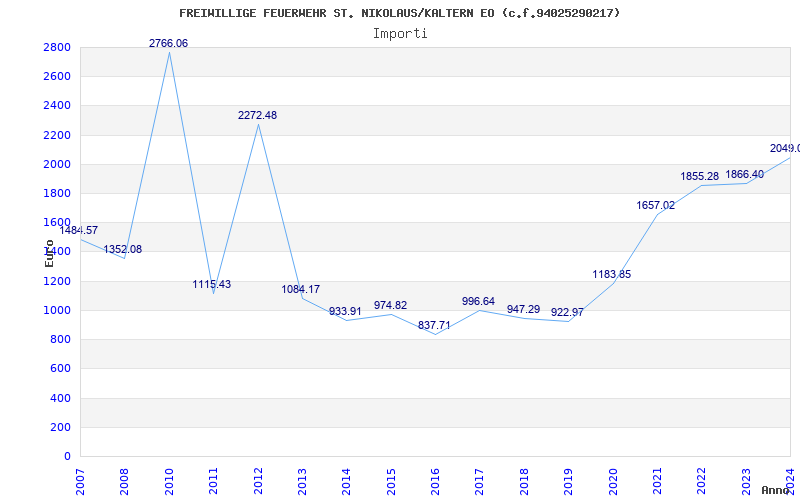Select the 933.91 data label
Screen dimensions: 800x500
coord(345,311)
